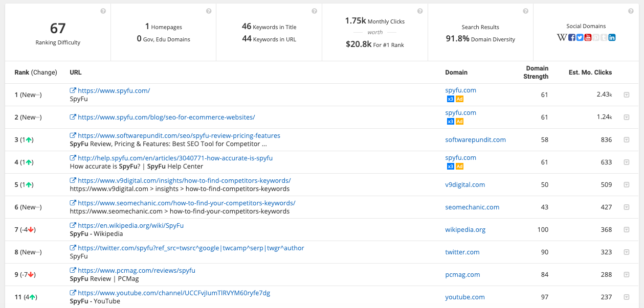Expand row arrow for softwarepundit.com result
The width and height of the screenshot is (644, 308).
point(627,140)
